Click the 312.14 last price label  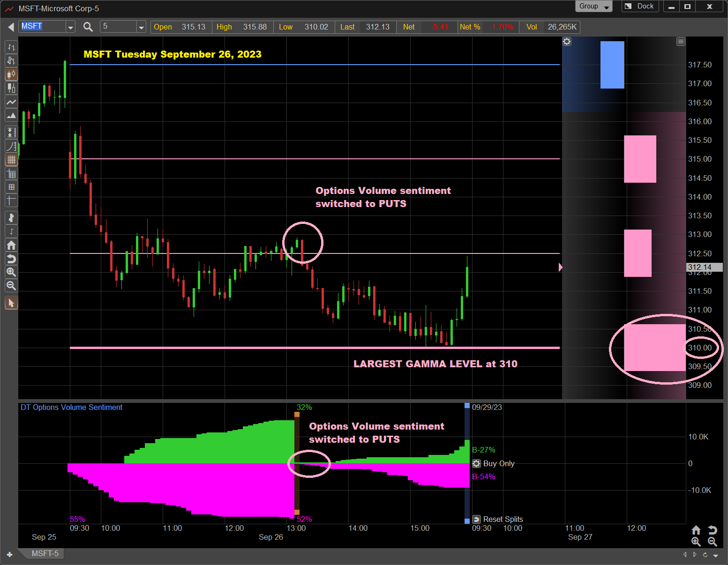pyautogui.click(x=704, y=267)
